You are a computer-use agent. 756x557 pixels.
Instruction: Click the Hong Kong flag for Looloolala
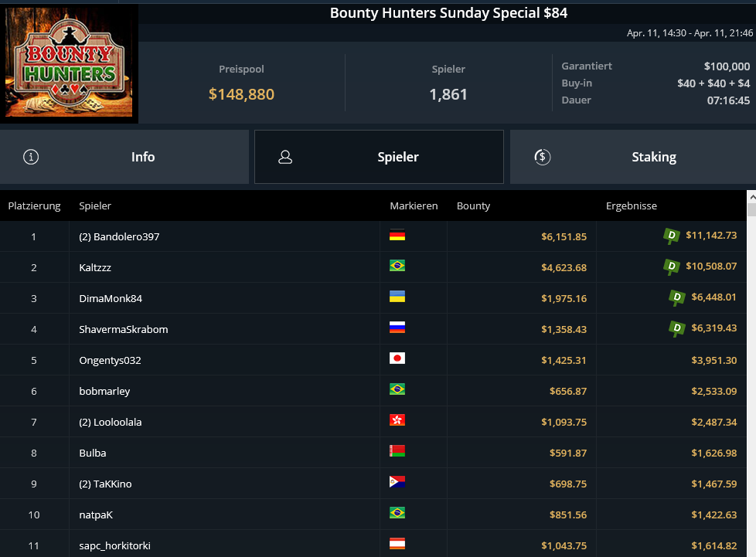click(397, 420)
